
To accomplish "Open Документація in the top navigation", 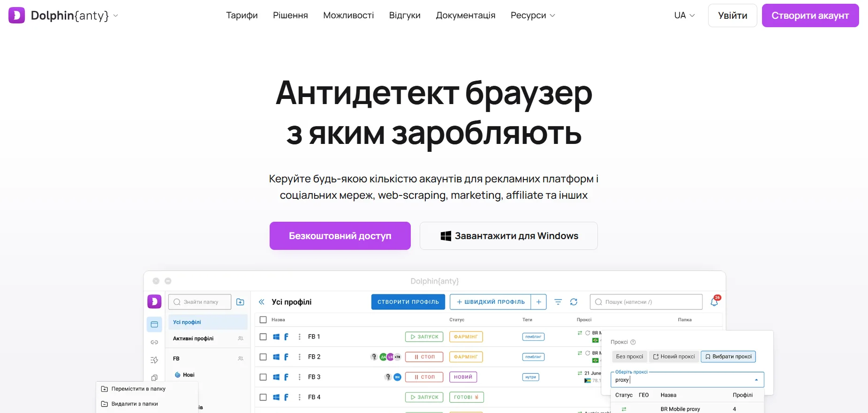I will point(466,15).
